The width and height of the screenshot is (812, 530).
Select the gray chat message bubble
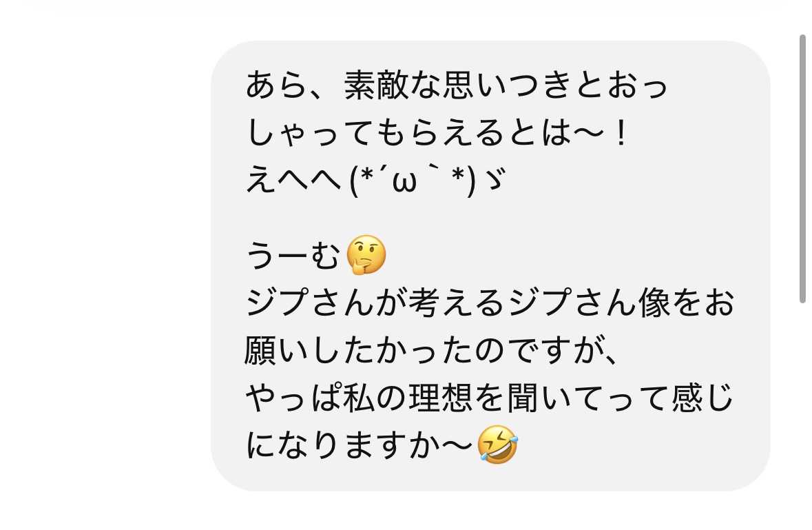[x=490, y=266]
